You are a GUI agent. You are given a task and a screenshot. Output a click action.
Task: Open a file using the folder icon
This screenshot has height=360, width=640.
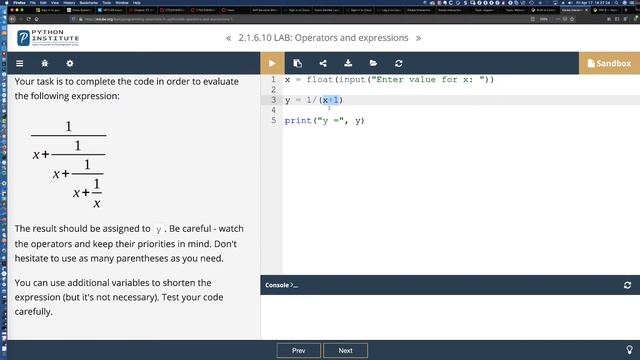(373, 63)
